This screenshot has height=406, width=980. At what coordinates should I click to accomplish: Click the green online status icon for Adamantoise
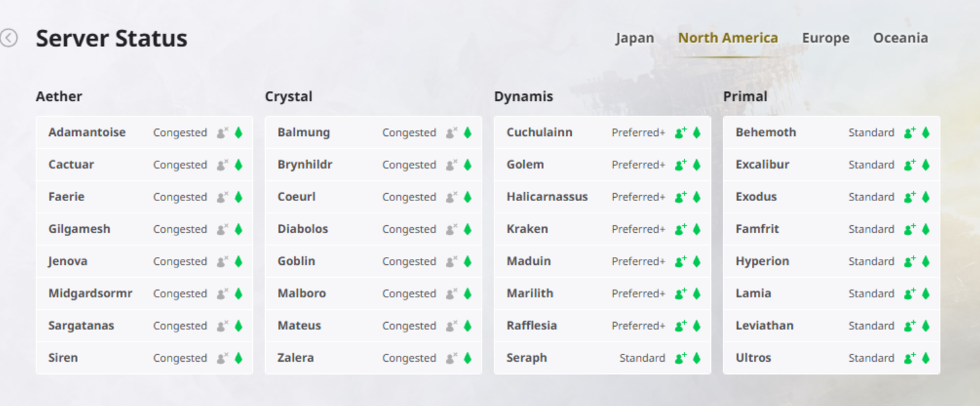[x=239, y=132]
